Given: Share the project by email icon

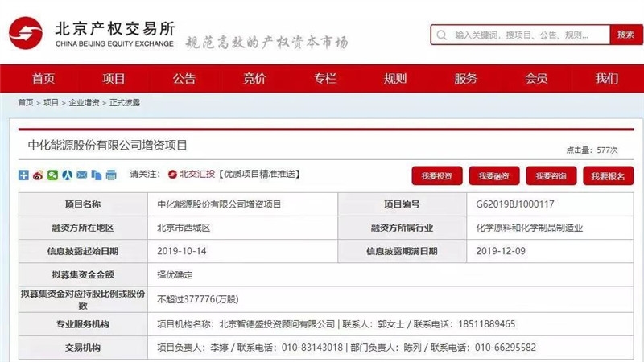Looking at the screenshot, I should point(82,175).
